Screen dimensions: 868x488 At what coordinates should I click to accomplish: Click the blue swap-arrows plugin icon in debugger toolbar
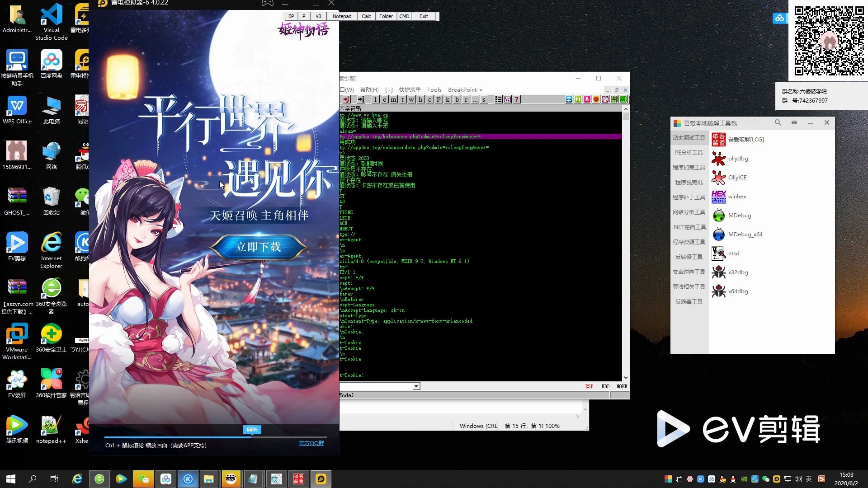tap(569, 99)
